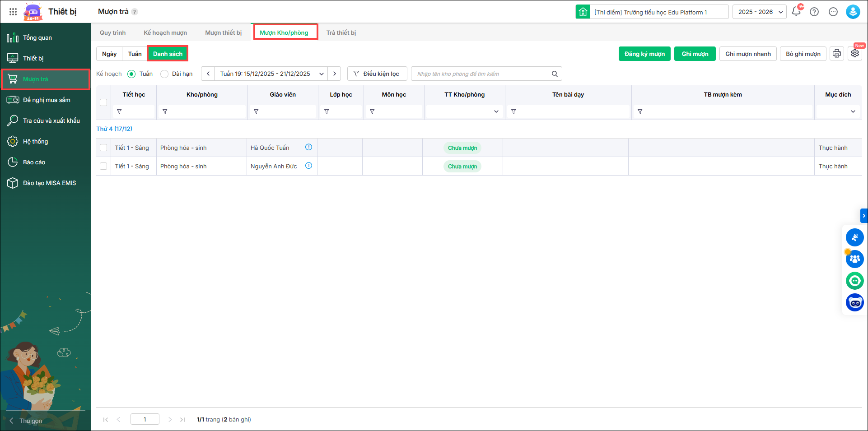This screenshot has width=868, height=431.
Task: Click the search magnifier icon
Action: click(555, 74)
